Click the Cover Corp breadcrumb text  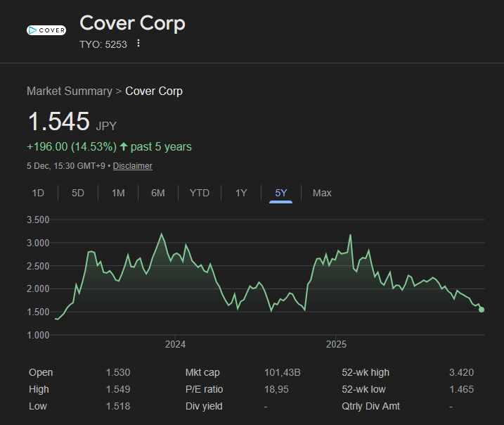(x=154, y=91)
